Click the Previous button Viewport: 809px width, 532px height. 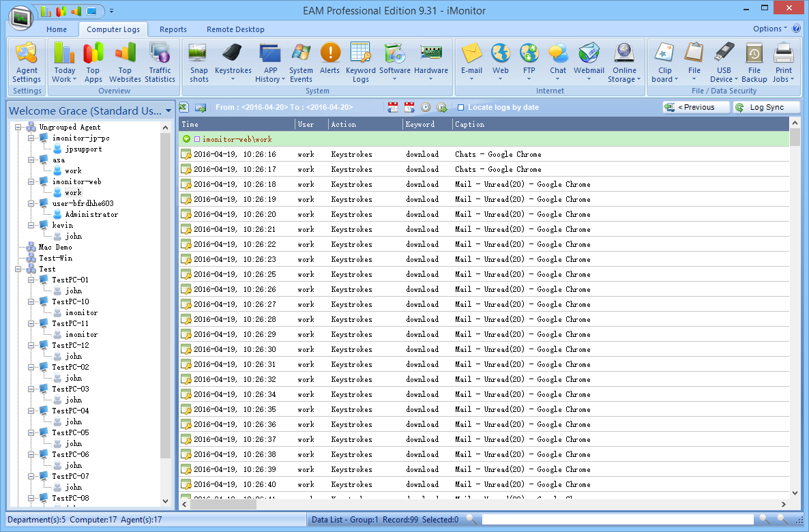696,107
